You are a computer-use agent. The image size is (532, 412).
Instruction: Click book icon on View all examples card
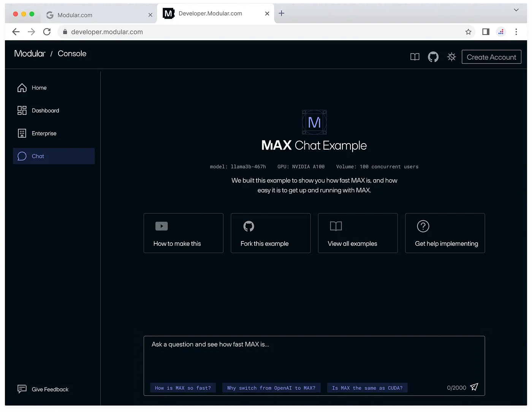point(336,226)
